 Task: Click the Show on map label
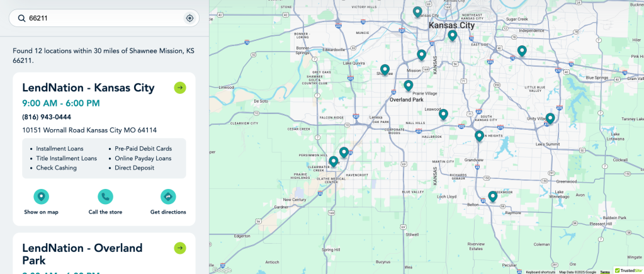[41, 212]
